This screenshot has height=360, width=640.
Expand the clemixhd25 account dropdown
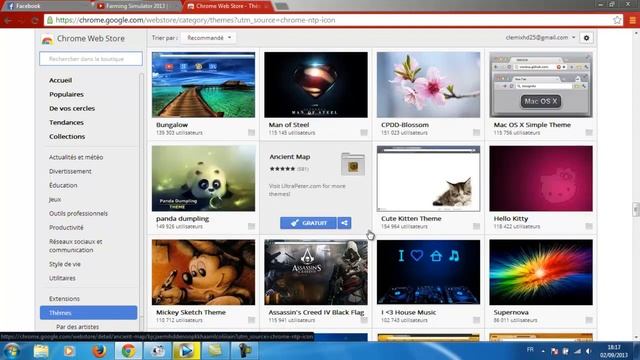(x=540, y=38)
